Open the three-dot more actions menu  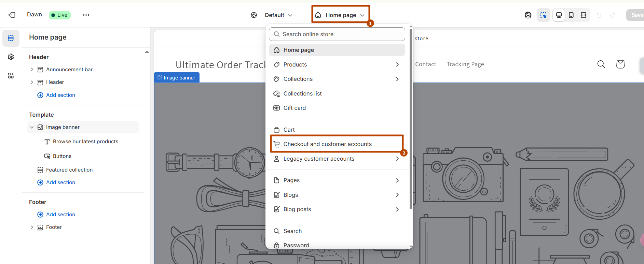86,15
